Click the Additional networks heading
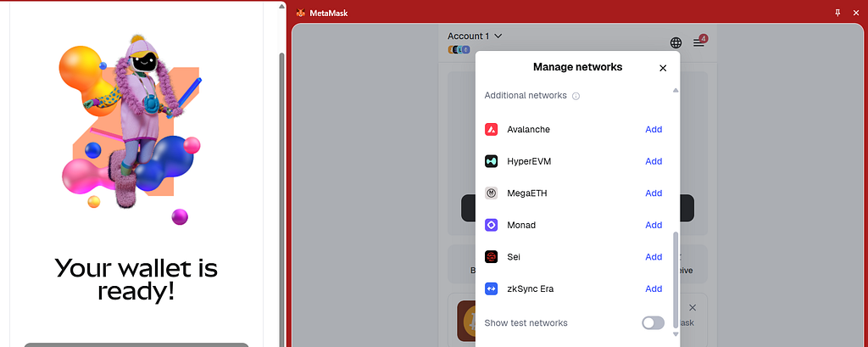Image resolution: width=868 pixels, height=347 pixels. 526,95
